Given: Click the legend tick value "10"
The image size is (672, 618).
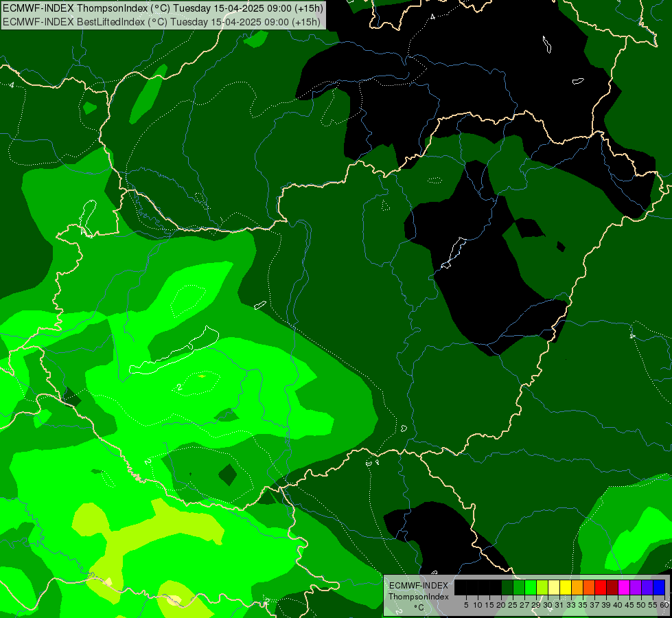Looking at the screenshot, I should pyautogui.click(x=478, y=605).
